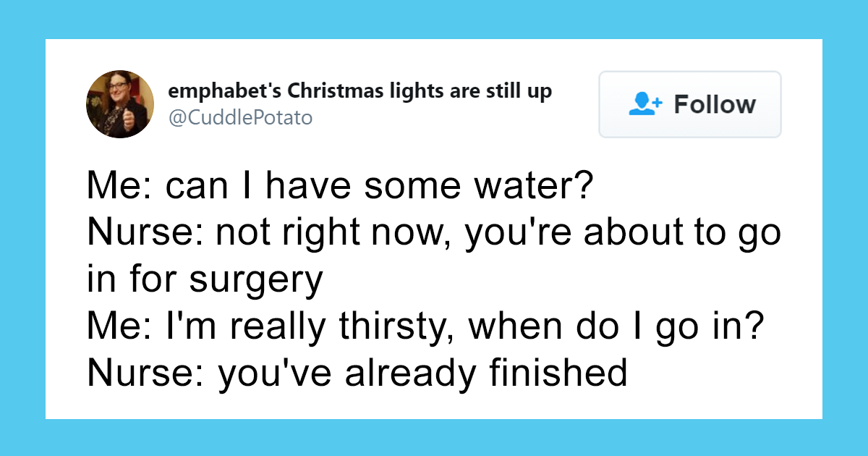Click the display name starting with "emphabet's Christmas lights"
Screen dimensions: 868x456
point(359,92)
